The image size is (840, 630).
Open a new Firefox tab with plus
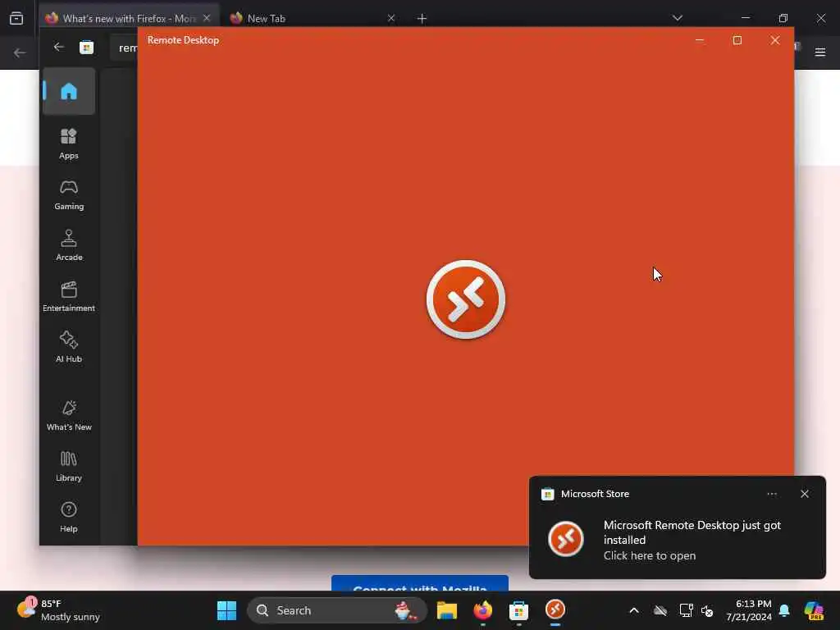point(422,19)
